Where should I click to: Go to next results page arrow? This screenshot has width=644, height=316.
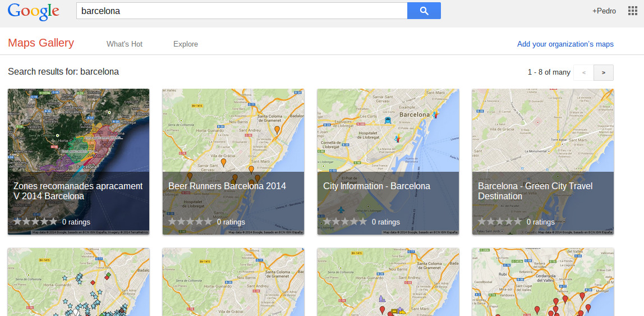pyautogui.click(x=604, y=72)
